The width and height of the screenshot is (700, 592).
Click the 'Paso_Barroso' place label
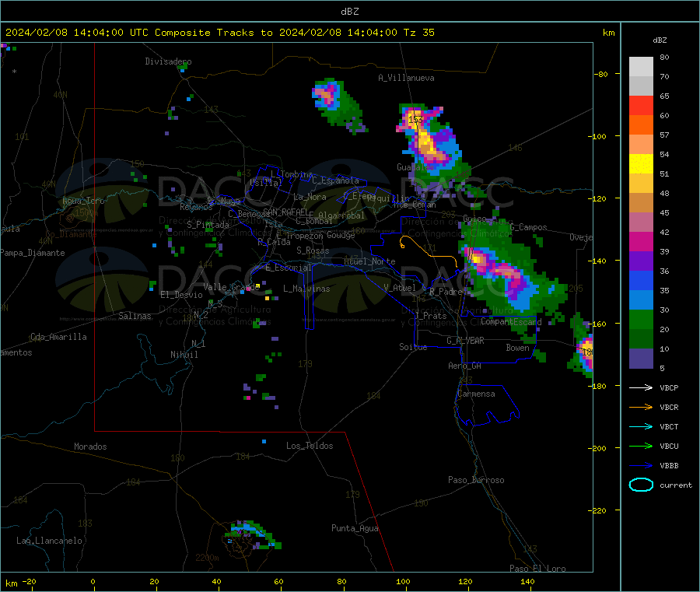(476, 480)
